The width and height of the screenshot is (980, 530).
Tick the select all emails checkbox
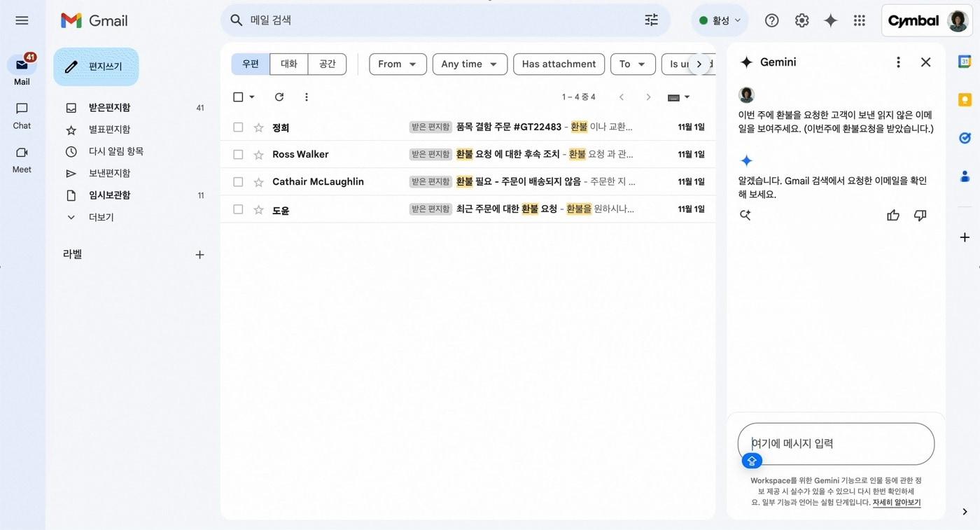pyautogui.click(x=238, y=97)
